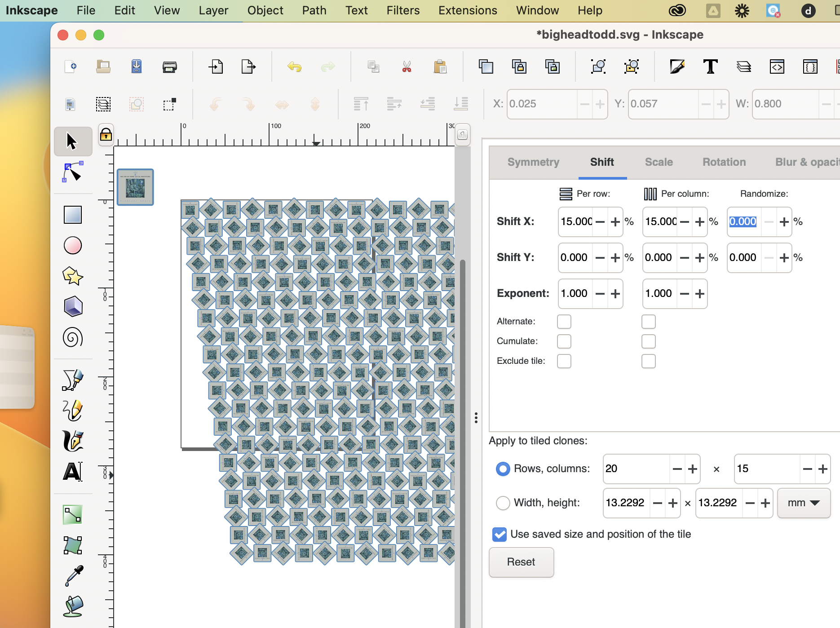Uncheck Use saved size and position of the tile

499,535
